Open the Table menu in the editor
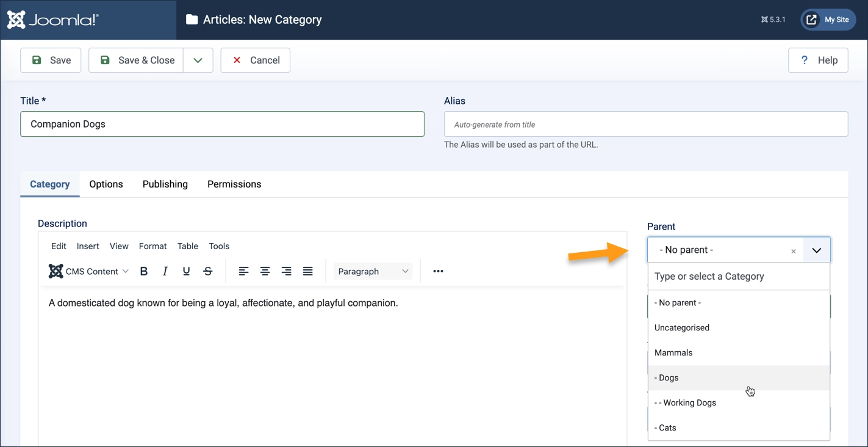 [x=187, y=245]
